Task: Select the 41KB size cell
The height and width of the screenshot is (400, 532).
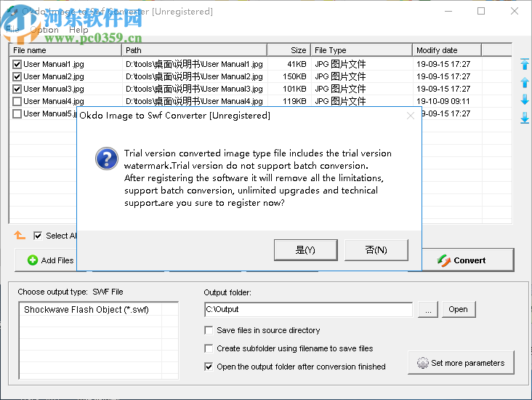Action: pyautogui.click(x=289, y=64)
